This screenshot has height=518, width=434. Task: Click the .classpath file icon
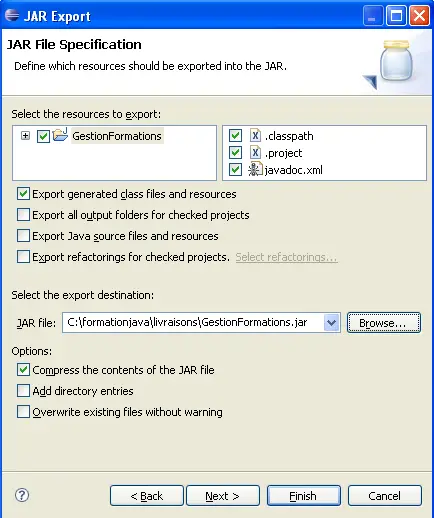point(255,136)
